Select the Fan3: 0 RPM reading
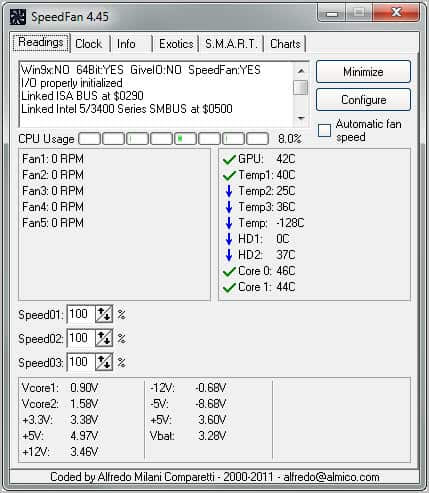This screenshot has width=429, height=493. click(53, 191)
